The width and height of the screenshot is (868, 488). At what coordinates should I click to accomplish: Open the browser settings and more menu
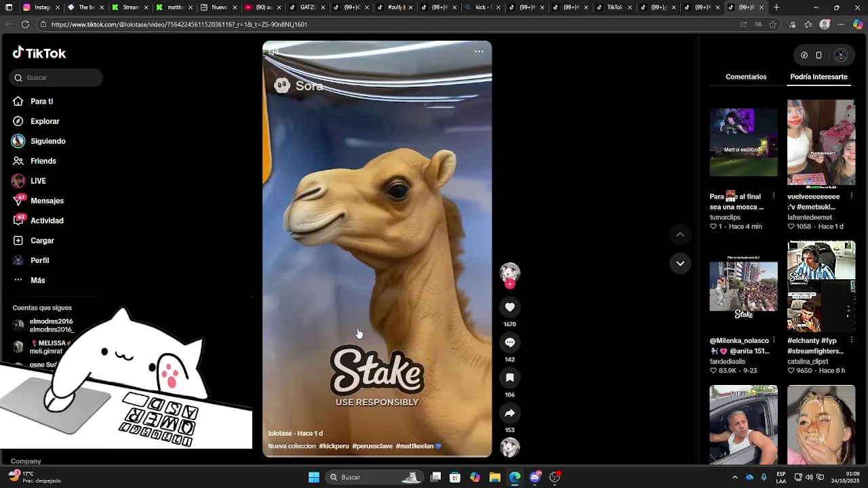tap(841, 24)
